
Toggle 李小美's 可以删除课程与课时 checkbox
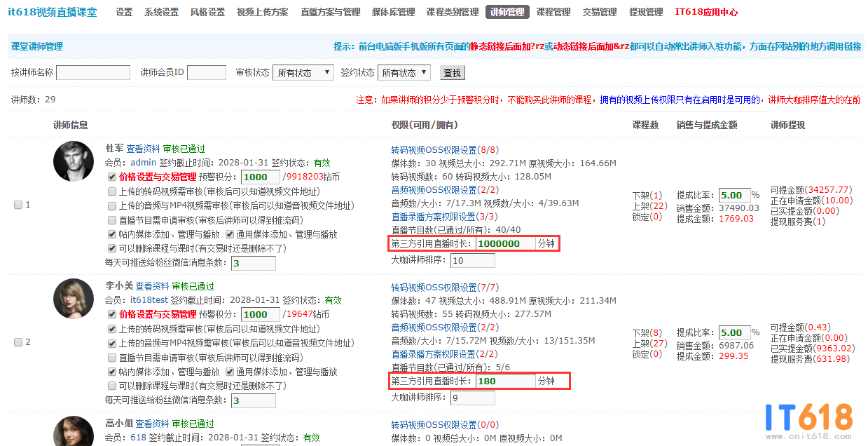click(x=112, y=386)
